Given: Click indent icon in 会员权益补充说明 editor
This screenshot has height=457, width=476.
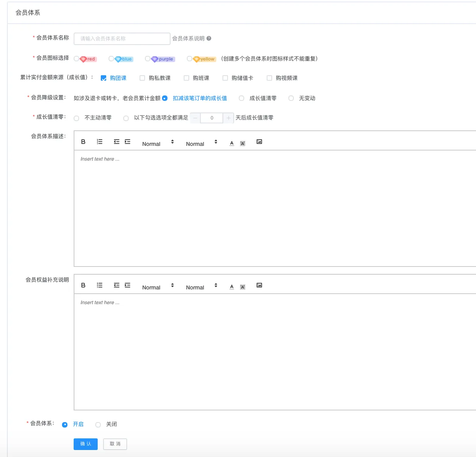Looking at the screenshot, I should pos(128,286).
